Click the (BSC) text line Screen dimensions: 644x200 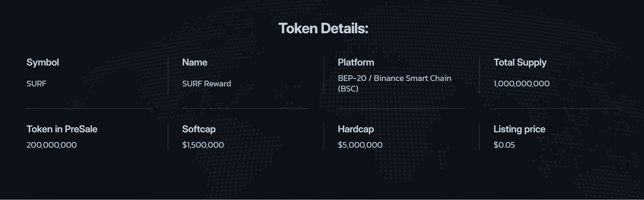348,89
